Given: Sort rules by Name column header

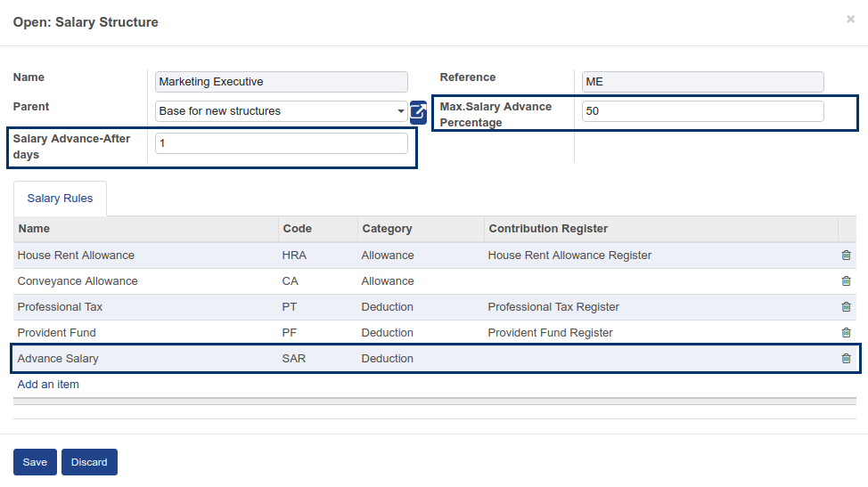Looking at the screenshot, I should tap(34, 229).
